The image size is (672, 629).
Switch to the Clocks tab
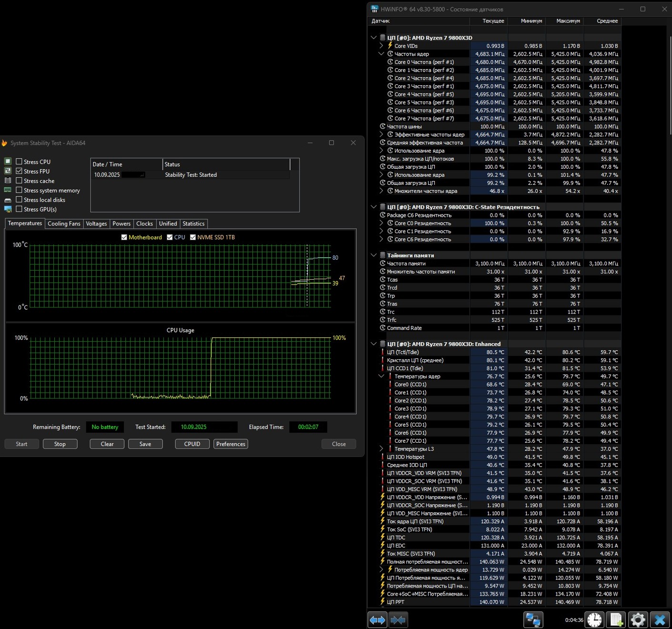[145, 223]
